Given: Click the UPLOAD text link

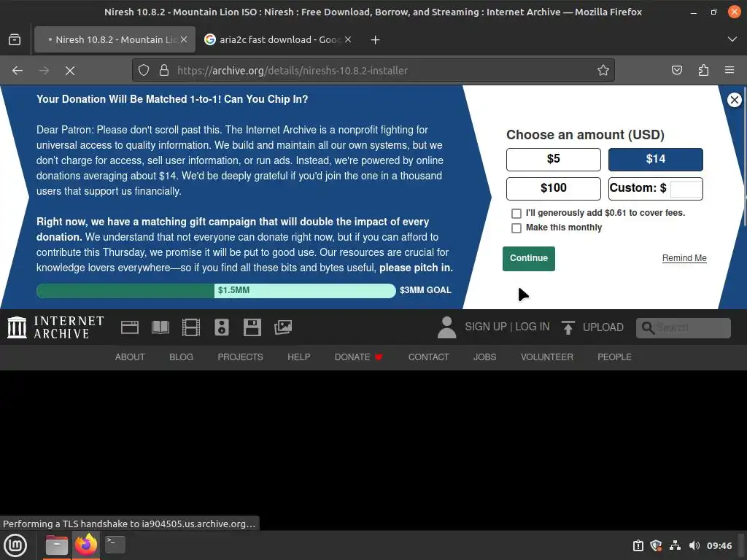Looking at the screenshot, I should click(603, 327).
